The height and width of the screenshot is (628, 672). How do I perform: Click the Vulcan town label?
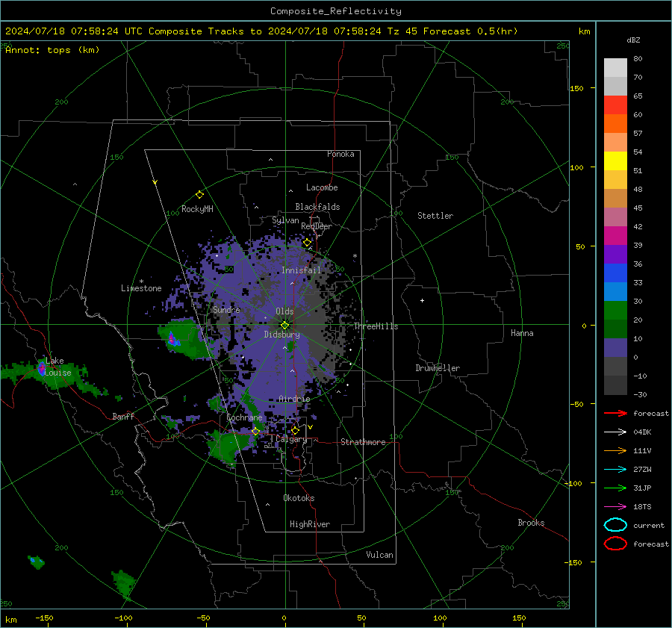tap(379, 555)
